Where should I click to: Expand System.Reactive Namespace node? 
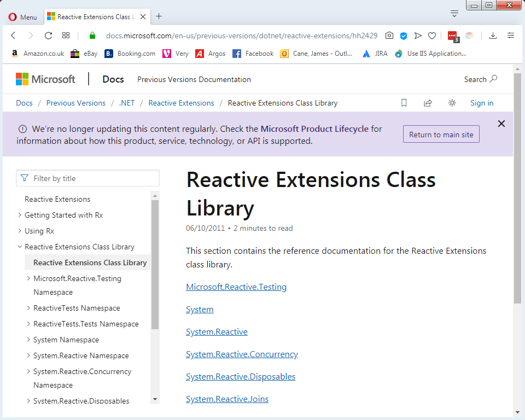point(28,355)
